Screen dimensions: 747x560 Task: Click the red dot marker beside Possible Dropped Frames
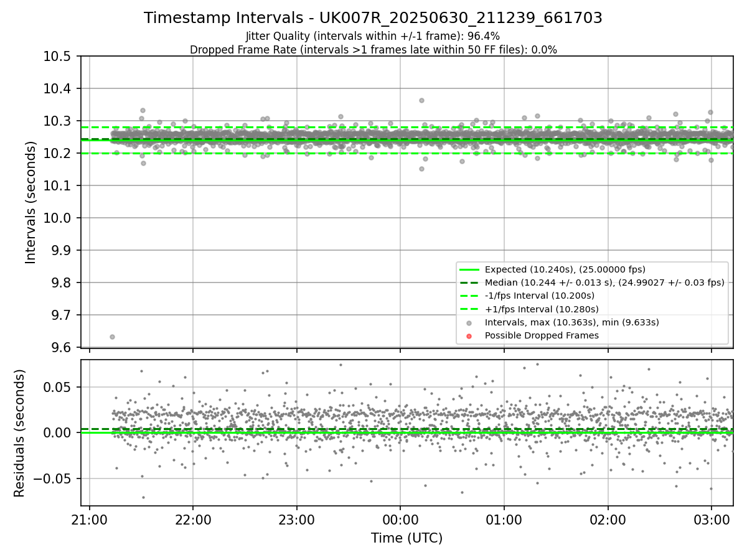(469, 336)
